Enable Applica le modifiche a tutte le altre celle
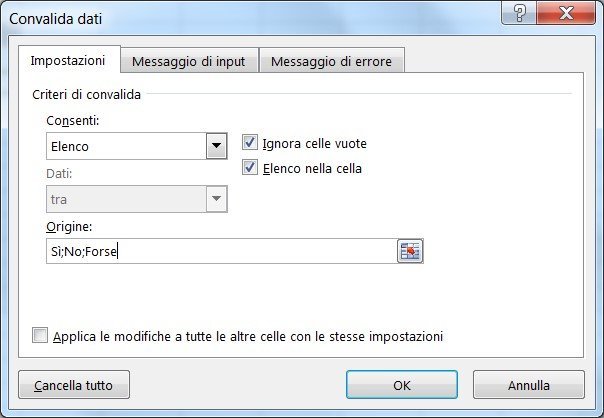Image resolution: width=604 pixels, height=418 pixels. [40, 335]
